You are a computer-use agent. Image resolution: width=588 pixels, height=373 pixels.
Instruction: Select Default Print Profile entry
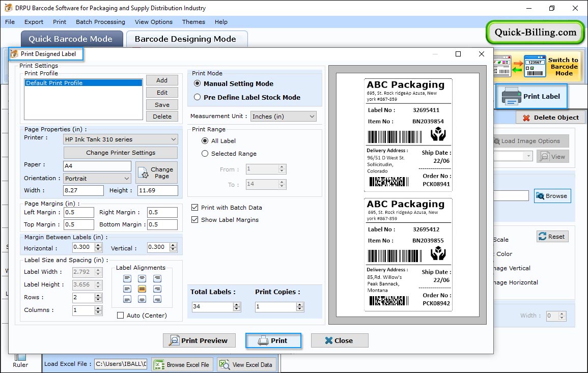pyautogui.click(x=83, y=83)
